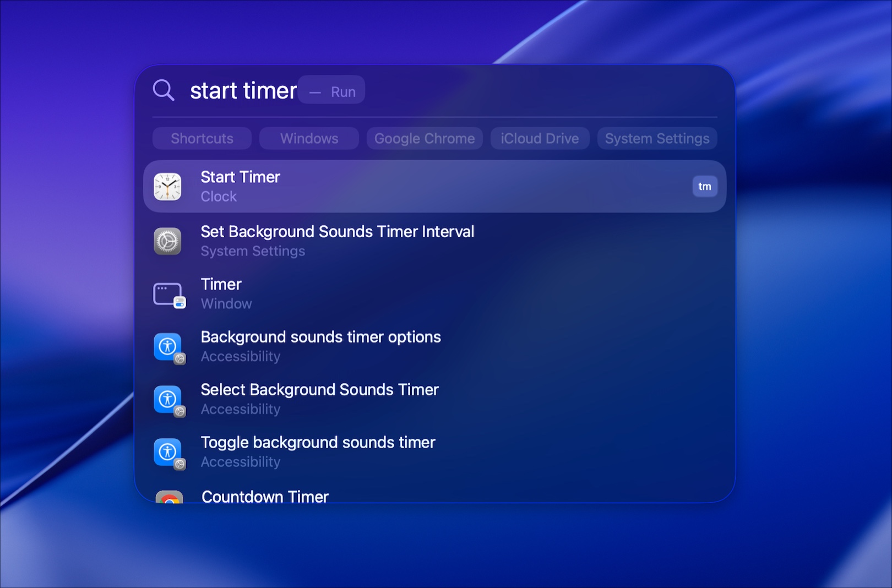Click the tm shortcut badge on Start Timer row
This screenshot has height=588, width=892.
pos(705,186)
